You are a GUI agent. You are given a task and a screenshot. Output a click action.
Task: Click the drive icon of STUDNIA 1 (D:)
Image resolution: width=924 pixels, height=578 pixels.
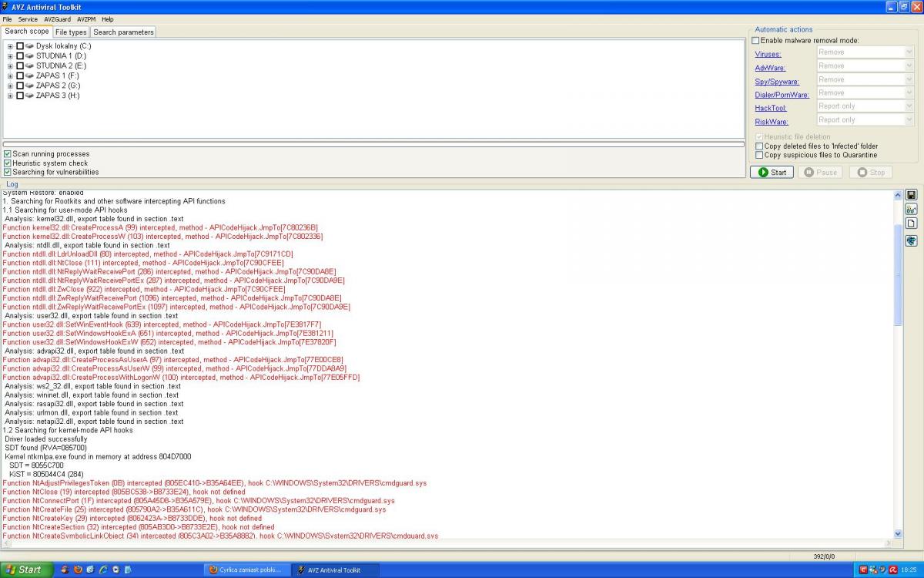pos(29,56)
